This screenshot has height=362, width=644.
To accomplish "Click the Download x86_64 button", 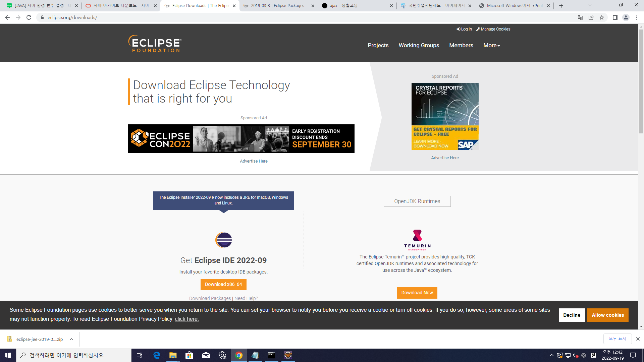I will click(223, 284).
